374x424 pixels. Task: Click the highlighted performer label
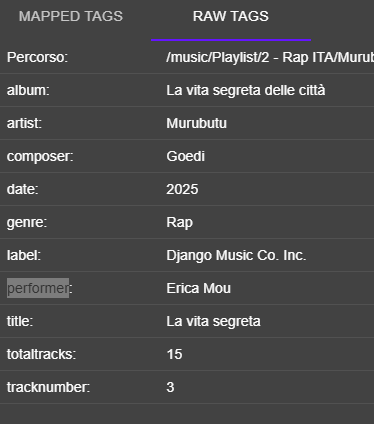click(x=38, y=288)
